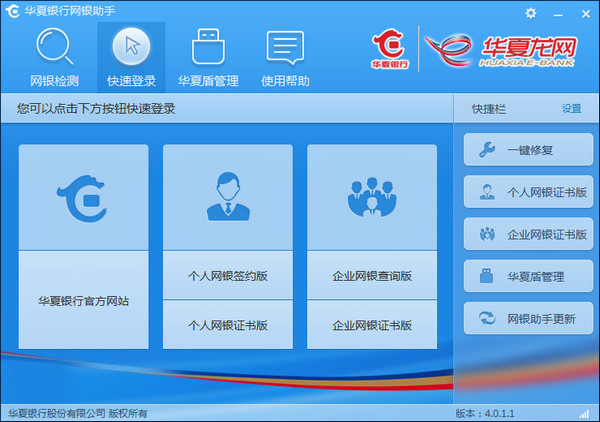Open 个人网银证书版 shortcut in 快捷栏
600x422 pixels.
(528, 192)
